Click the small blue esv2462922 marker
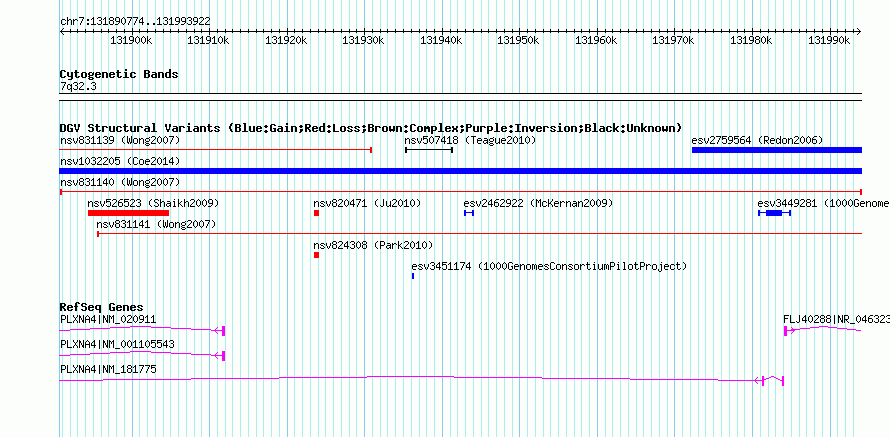The image size is (890, 437). (469, 213)
